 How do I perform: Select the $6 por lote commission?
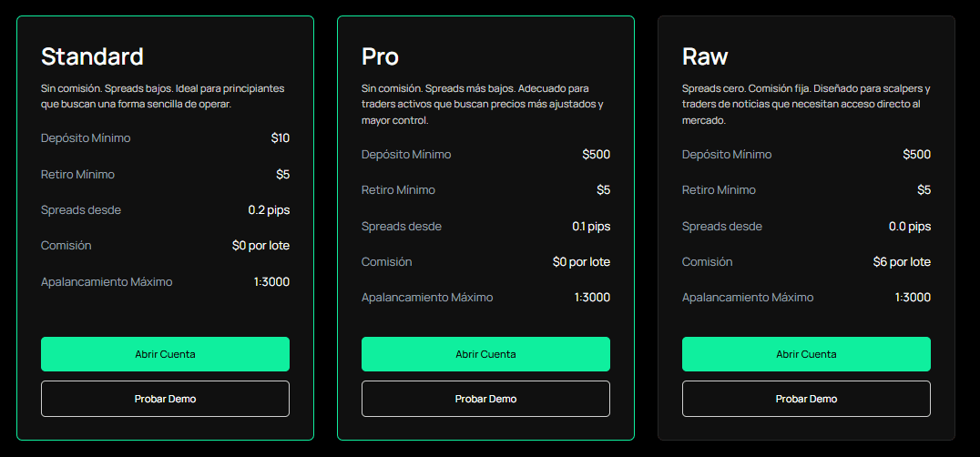click(902, 262)
